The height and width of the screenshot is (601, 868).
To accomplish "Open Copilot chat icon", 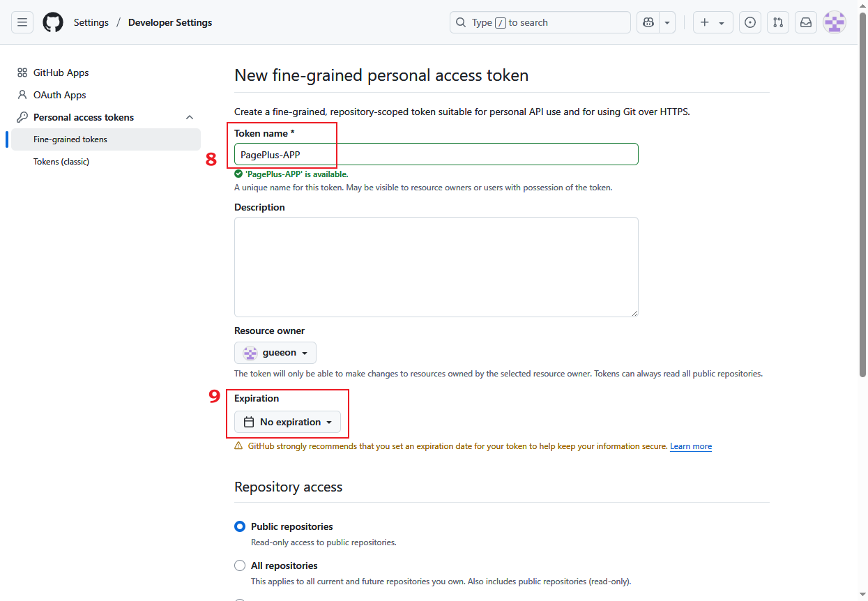I will click(x=648, y=22).
